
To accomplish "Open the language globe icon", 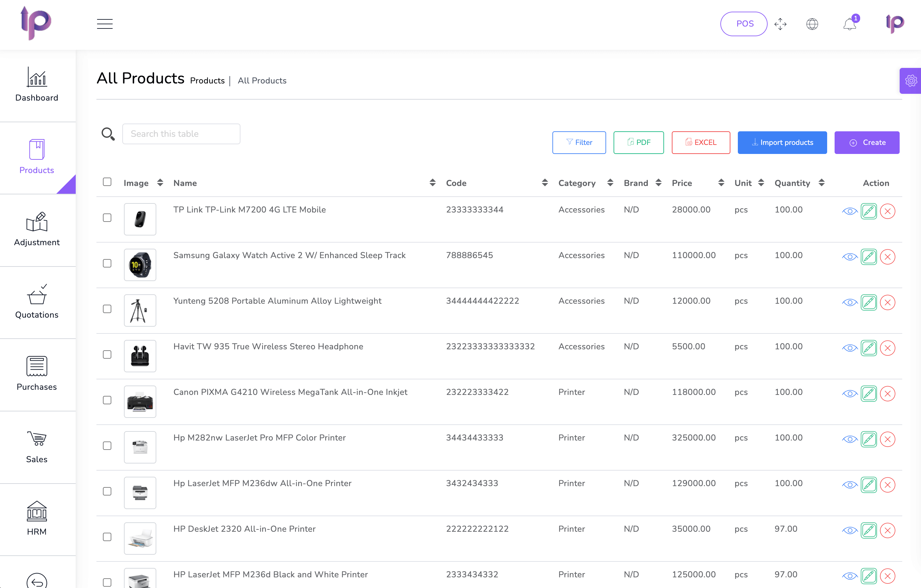I will (x=812, y=24).
